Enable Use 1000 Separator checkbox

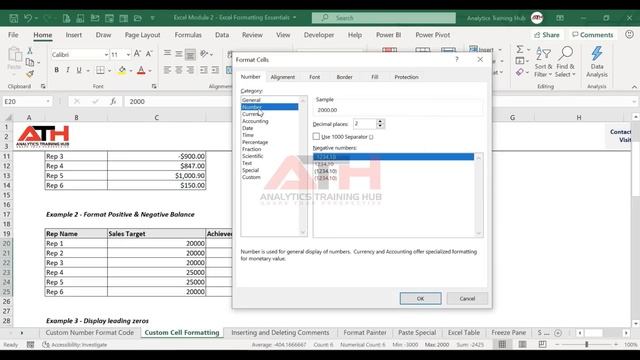[x=316, y=136]
